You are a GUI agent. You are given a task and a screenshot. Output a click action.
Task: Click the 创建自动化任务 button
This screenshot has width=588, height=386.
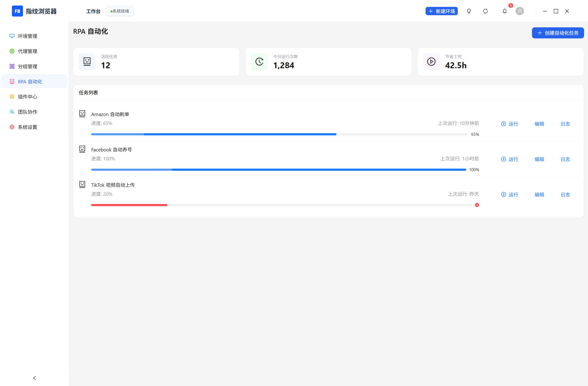tap(558, 33)
